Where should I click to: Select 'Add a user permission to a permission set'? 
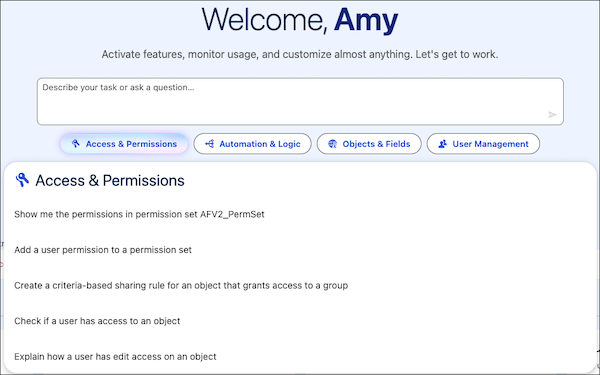[103, 250]
